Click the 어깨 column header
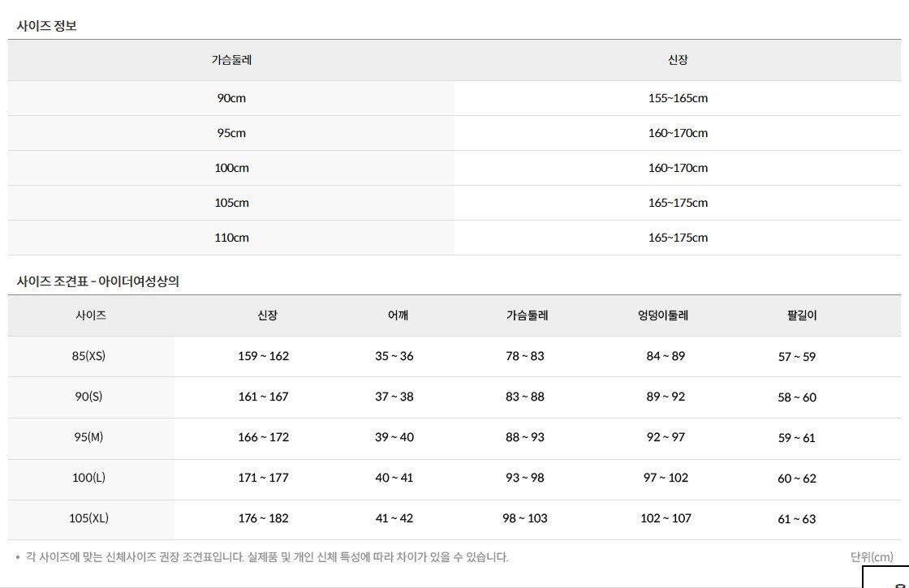The width and height of the screenshot is (909, 588). tap(398, 315)
